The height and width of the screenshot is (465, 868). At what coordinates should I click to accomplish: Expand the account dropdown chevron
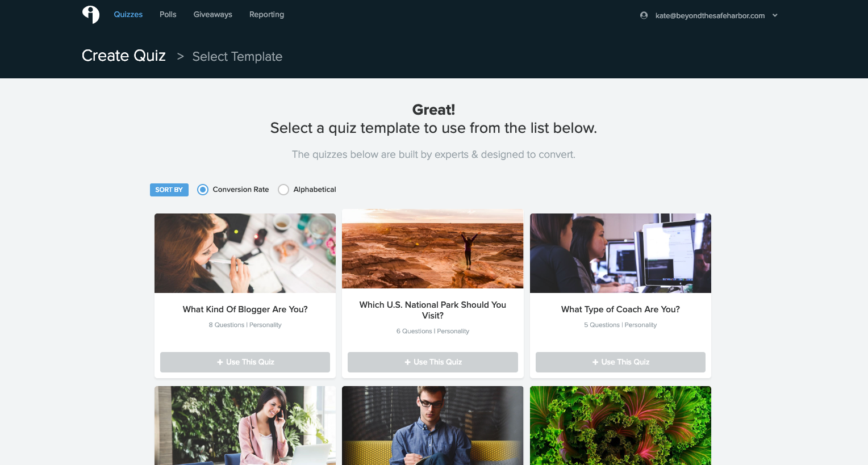[x=775, y=15]
